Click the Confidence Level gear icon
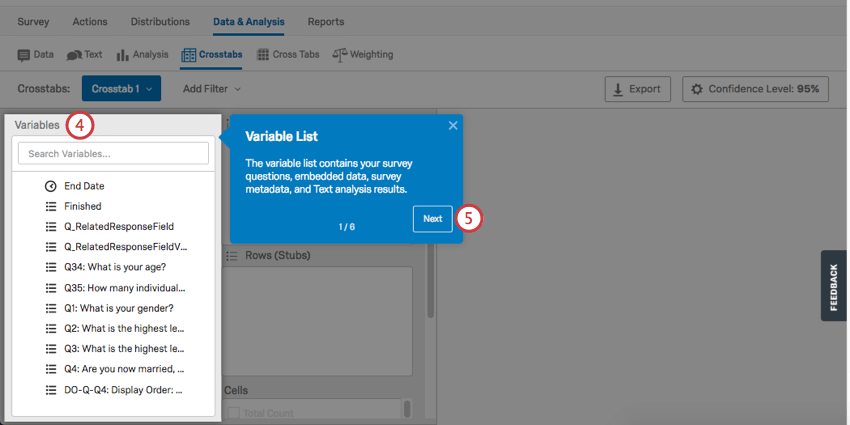This screenshot has width=850, height=425. click(697, 89)
